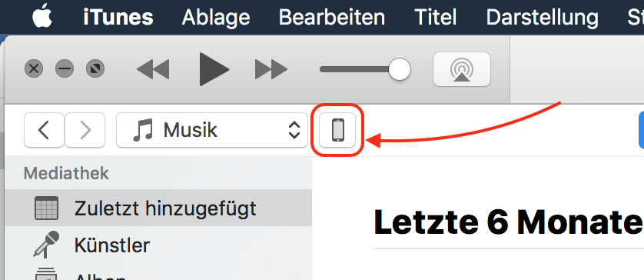This screenshot has height=280, width=644.
Task: Open the Apple menu
Action: 43,18
